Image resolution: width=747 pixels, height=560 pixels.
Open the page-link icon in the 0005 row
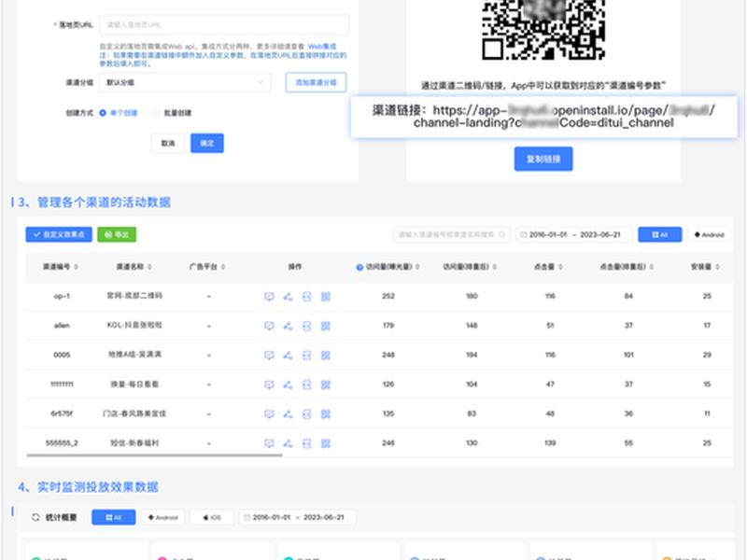point(307,356)
